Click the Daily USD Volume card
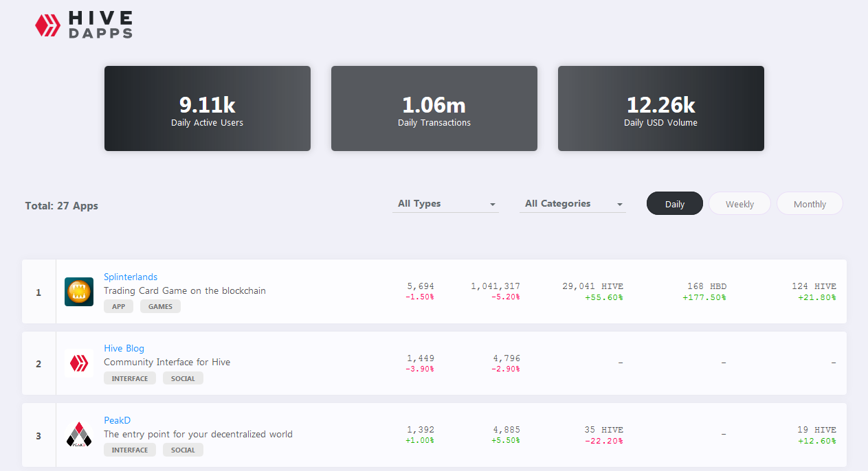This screenshot has width=868, height=471. 661,108
